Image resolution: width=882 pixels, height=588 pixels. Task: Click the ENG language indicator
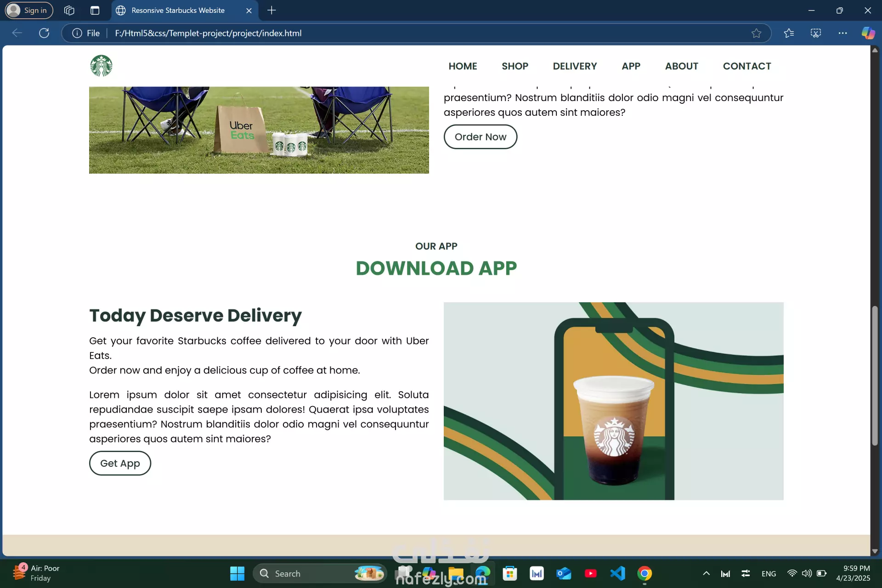click(769, 574)
